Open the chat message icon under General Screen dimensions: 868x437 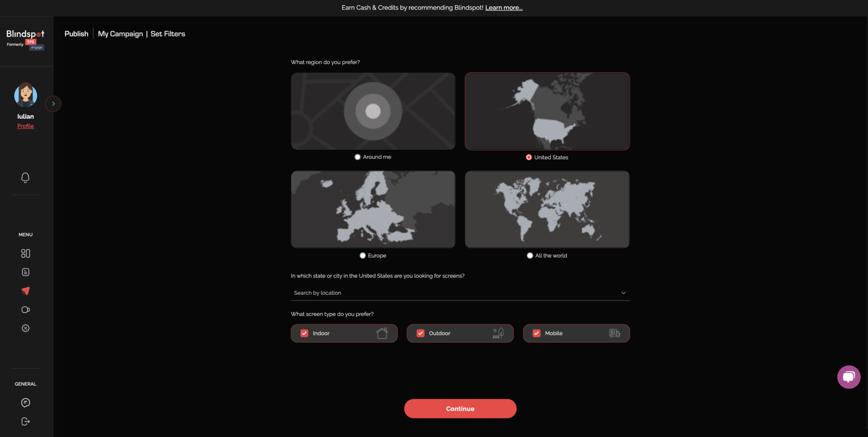point(25,402)
